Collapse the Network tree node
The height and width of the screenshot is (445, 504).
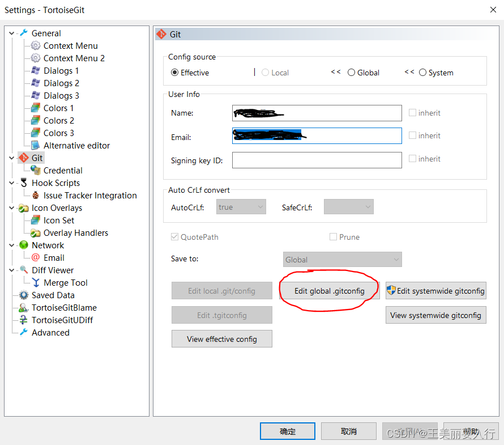point(11,245)
